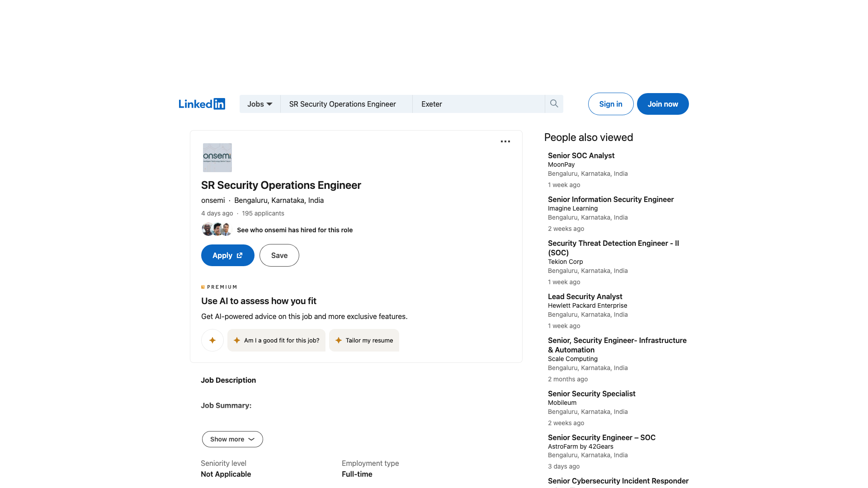Click the SR Security Operations Engineer heading
The image size is (868, 488).
click(281, 185)
